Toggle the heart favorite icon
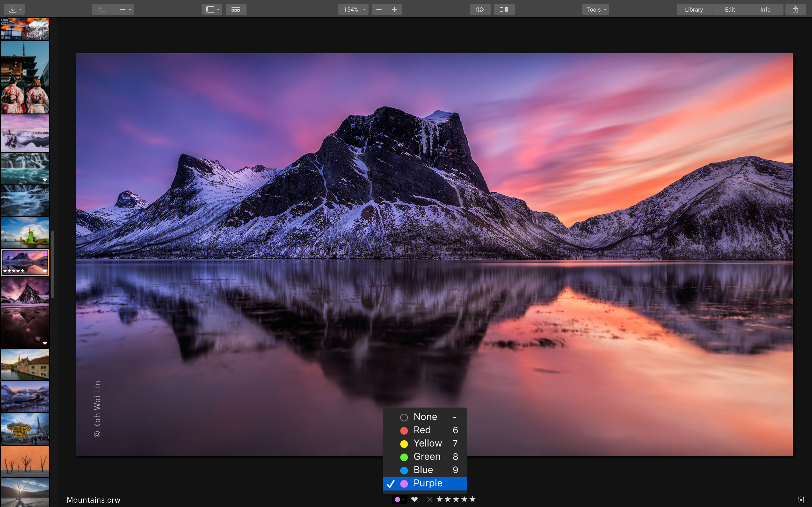 point(414,499)
